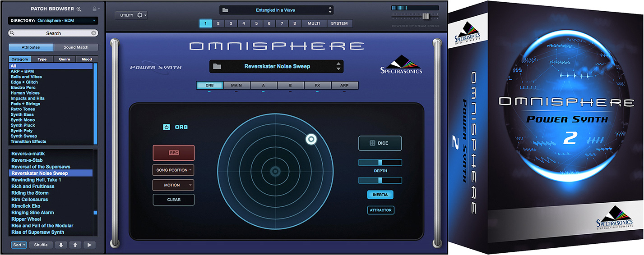644x255 pixels.
Task: Select part 1 tab
Action: (205, 23)
